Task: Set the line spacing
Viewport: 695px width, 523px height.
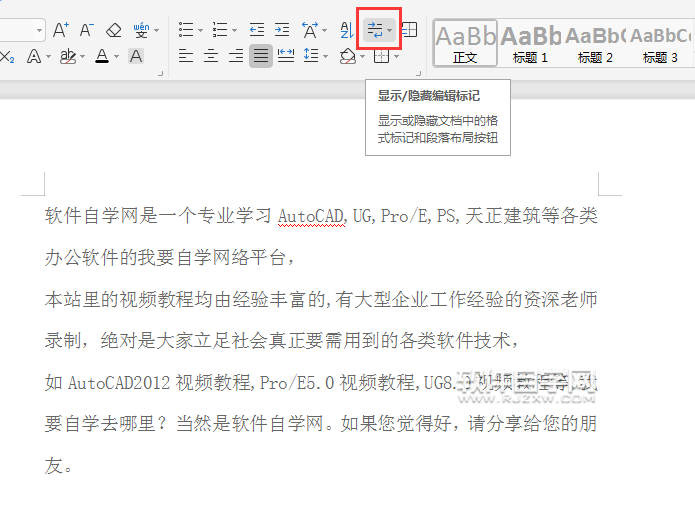Action: [311, 55]
